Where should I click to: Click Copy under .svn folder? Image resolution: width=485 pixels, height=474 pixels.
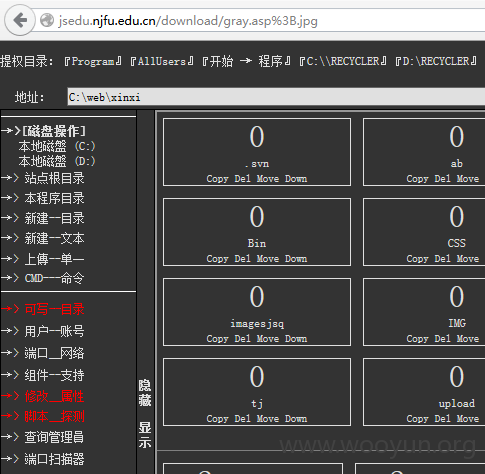click(x=217, y=179)
